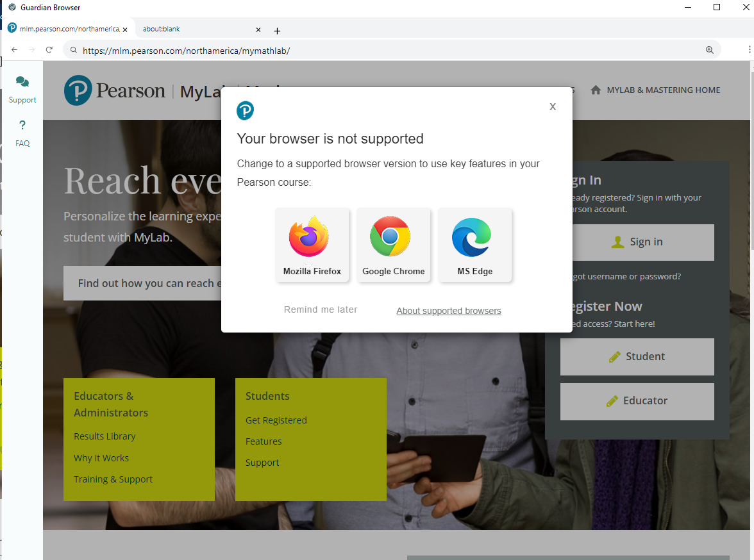
Task: Click the person icon on Sign in button
Action: point(618,242)
